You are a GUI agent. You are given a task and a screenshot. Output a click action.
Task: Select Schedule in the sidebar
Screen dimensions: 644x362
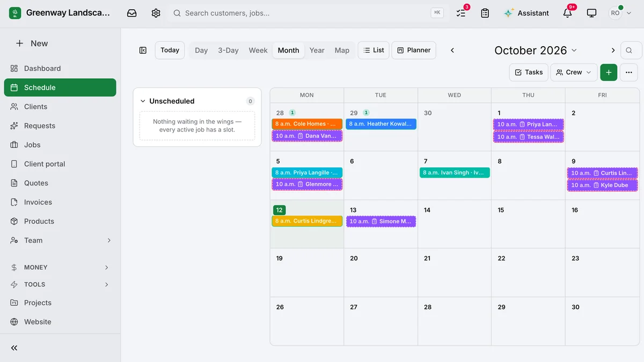(60, 87)
